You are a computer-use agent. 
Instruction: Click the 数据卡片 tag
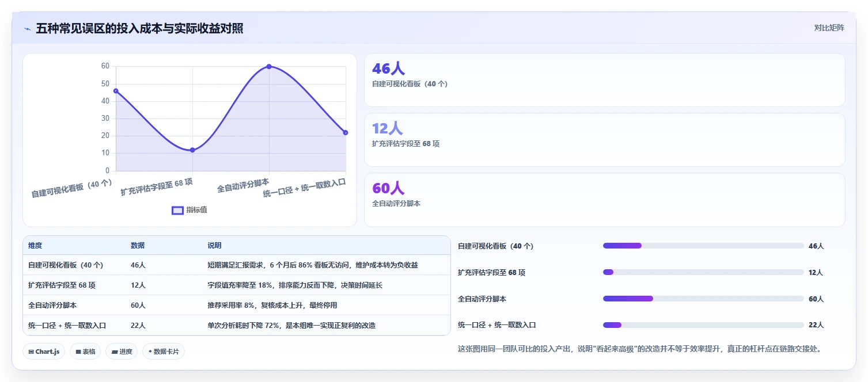pyautogui.click(x=164, y=352)
